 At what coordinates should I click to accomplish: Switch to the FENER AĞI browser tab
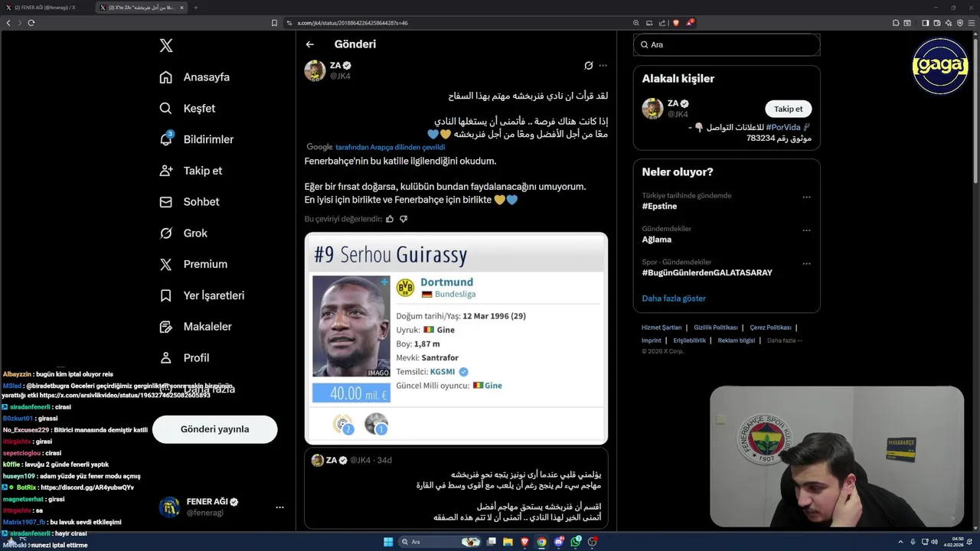[x=47, y=8]
